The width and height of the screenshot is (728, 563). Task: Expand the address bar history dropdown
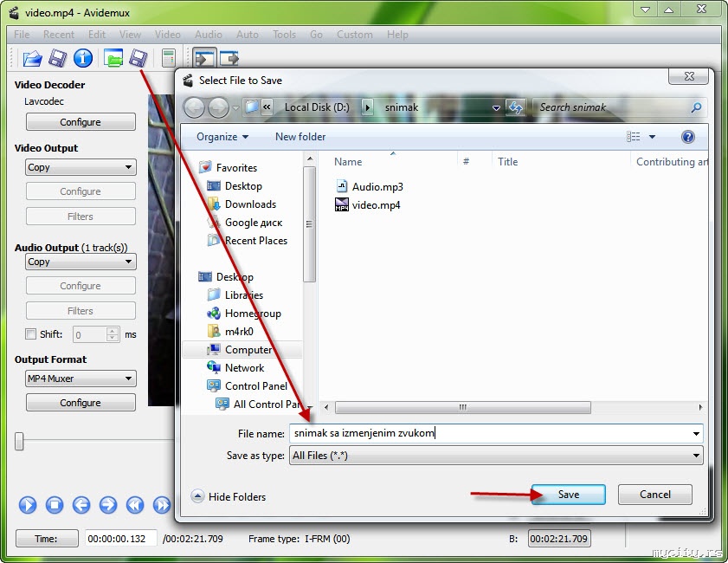coord(496,107)
